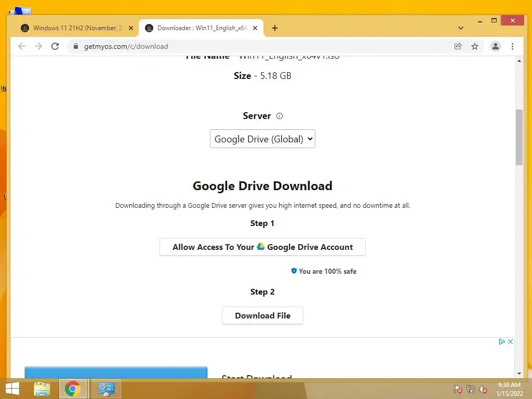Click the shield icon beside 100% safe
The image size is (532, 399).
coord(294,271)
